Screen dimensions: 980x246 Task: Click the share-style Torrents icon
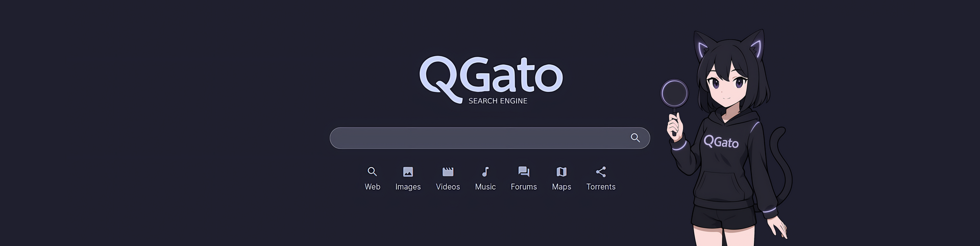tap(601, 171)
